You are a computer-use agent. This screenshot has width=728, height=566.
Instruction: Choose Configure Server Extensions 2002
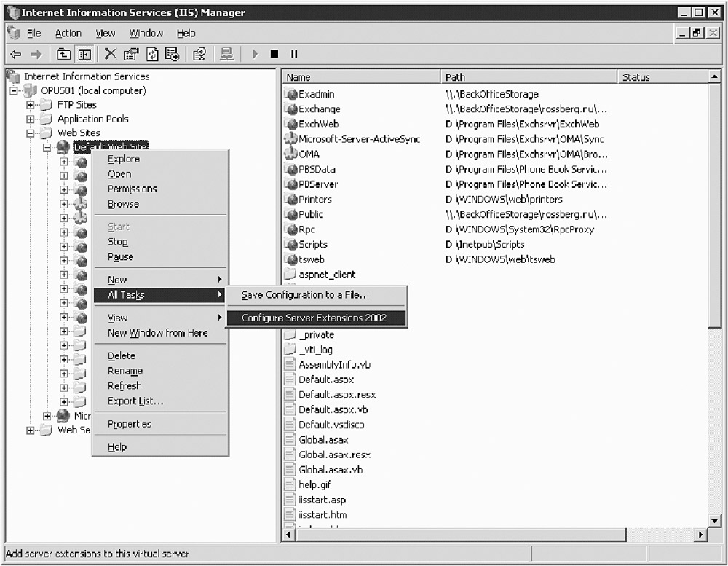314,318
